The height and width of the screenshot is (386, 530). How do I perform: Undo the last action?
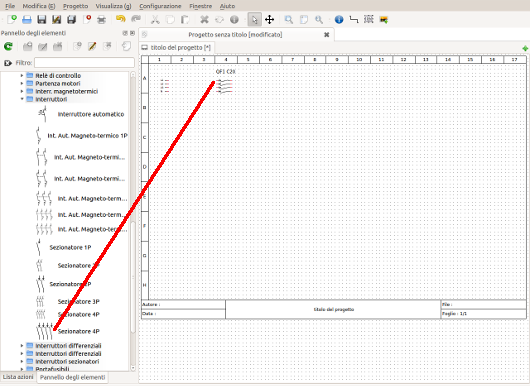click(120, 19)
